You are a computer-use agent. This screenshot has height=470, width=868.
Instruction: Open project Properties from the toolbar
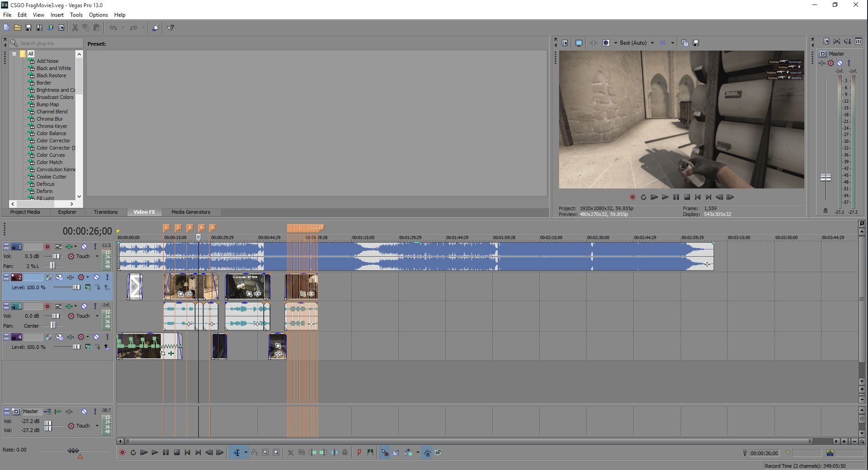(61, 28)
